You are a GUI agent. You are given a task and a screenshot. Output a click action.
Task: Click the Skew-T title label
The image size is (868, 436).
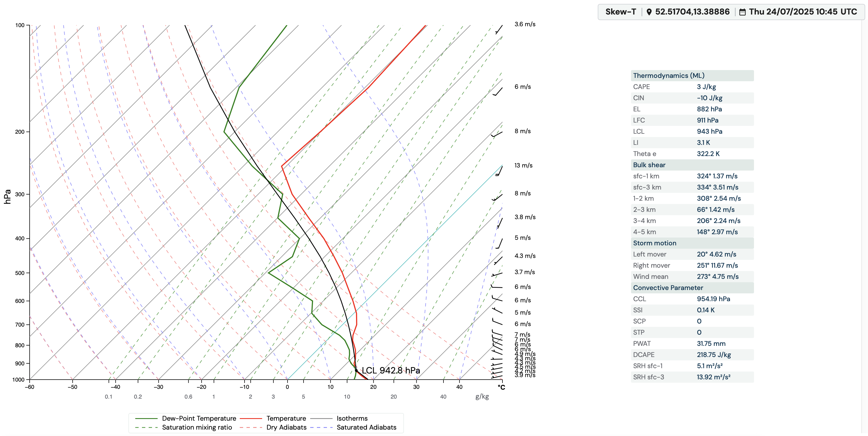[621, 12]
